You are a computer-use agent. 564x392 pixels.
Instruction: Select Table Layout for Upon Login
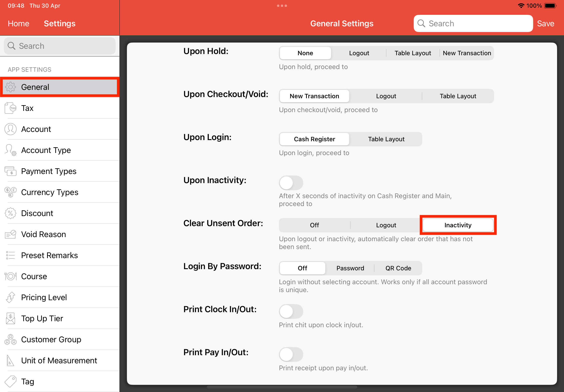(x=386, y=139)
